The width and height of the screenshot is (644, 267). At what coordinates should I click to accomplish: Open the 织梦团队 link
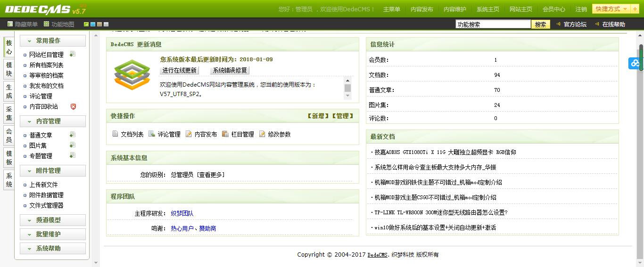click(182, 213)
